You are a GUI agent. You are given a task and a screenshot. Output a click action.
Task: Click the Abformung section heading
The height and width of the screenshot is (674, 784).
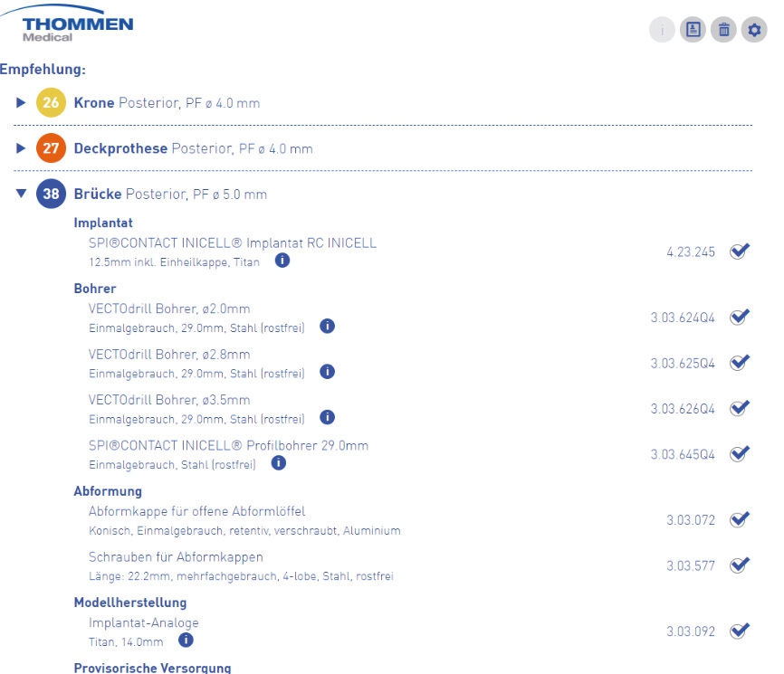108,491
